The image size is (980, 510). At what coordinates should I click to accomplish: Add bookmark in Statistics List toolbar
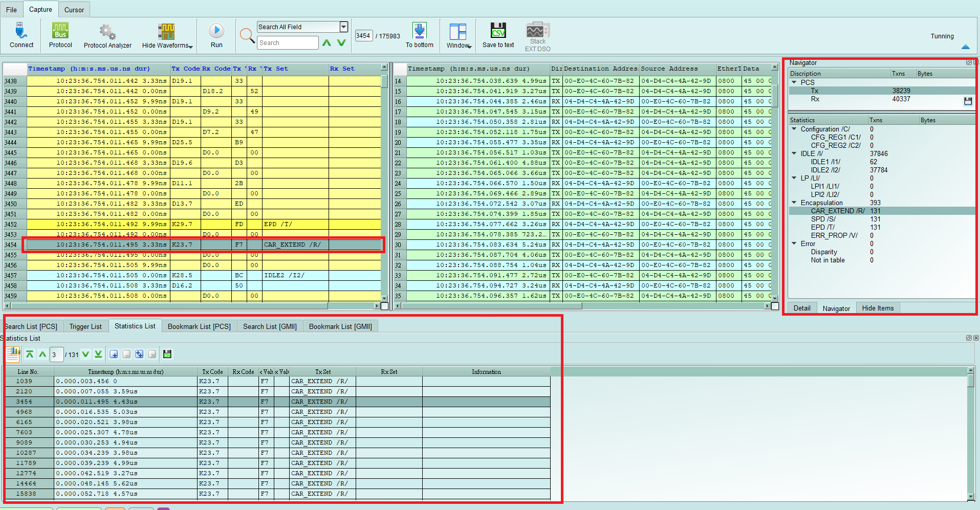pyautogui.click(x=114, y=354)
